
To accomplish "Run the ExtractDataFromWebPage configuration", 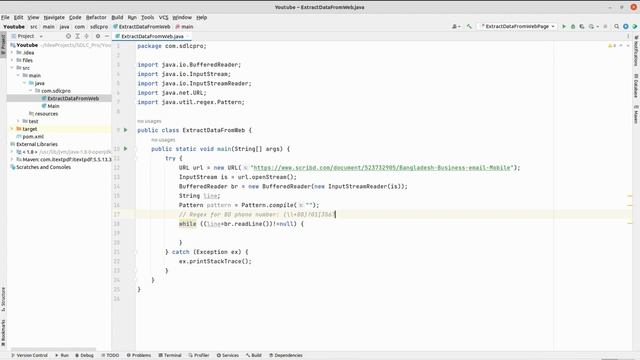I will pyautogui.click(x=564, y=27).
